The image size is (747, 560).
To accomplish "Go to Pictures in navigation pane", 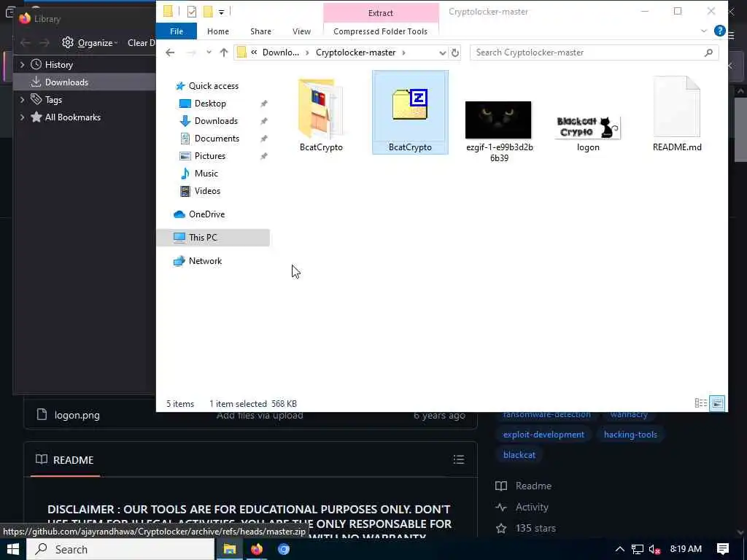I will pyautogui.click(x=209, y=156).
